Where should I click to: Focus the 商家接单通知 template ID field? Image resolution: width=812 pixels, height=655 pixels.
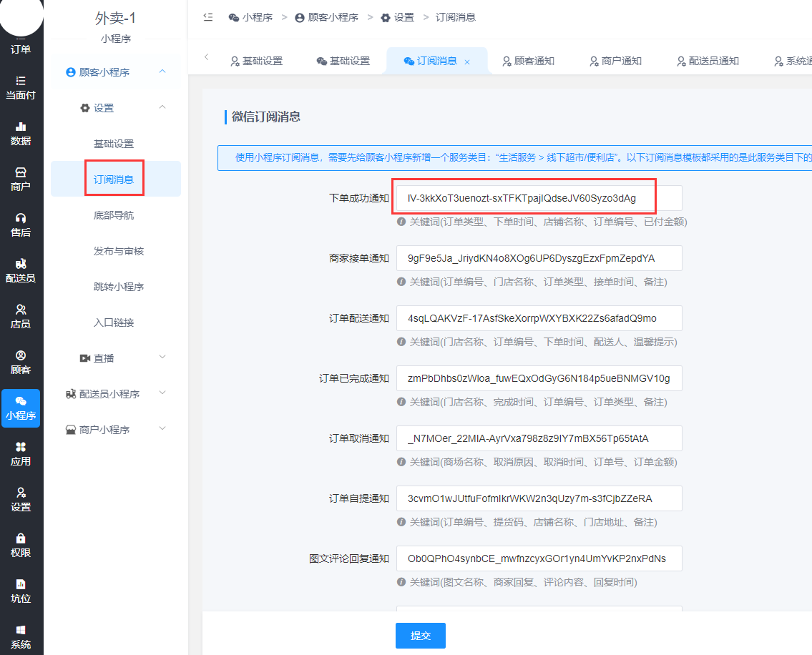(539, 258)
